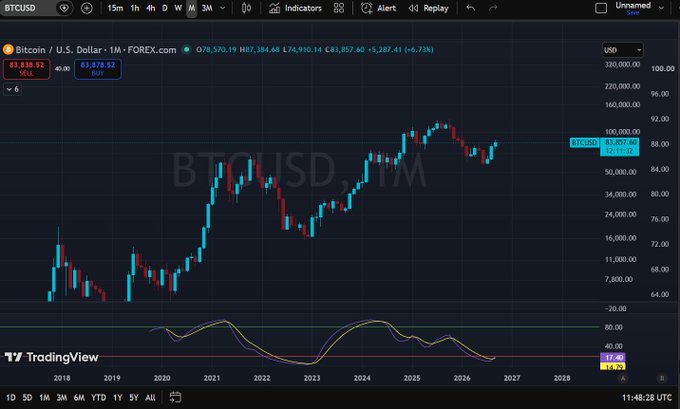Image resolution: width=680 pixels, height=409 pixels.
Task: Click the 100,000.00 price axis label
Action: click(x=622, y=132)
